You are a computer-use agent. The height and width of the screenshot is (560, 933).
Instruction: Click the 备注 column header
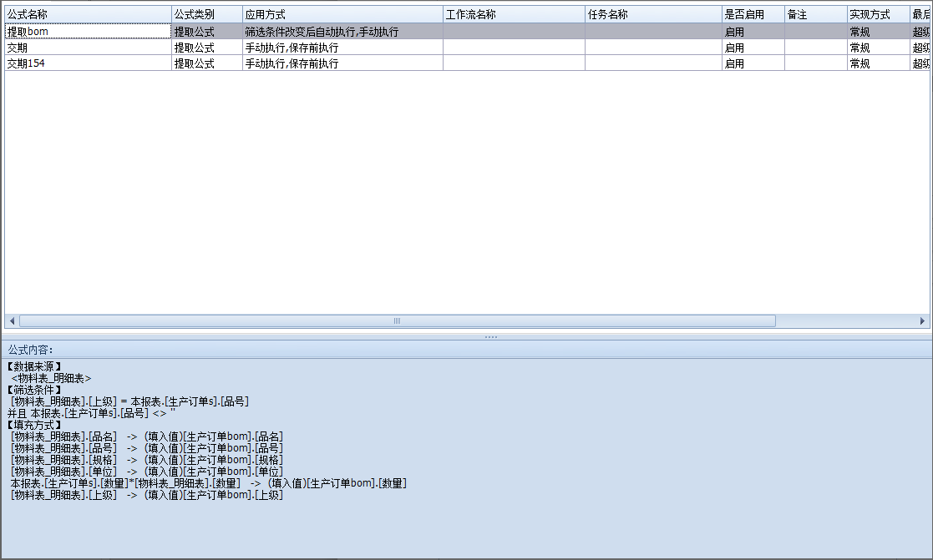(x=814, y=15)
